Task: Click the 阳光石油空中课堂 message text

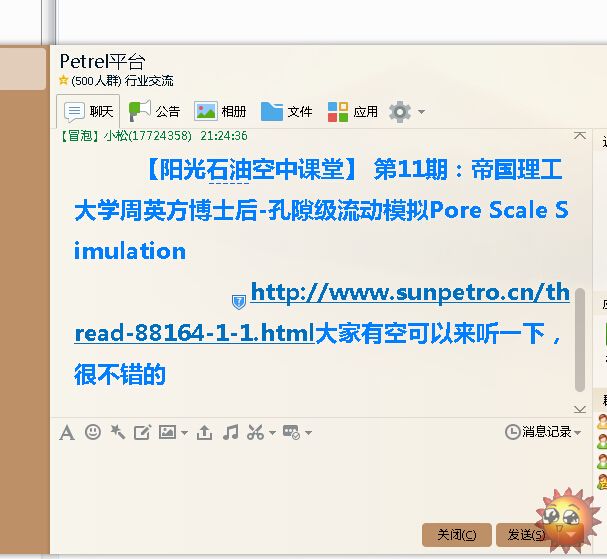Action: click(x=252, y=169)
